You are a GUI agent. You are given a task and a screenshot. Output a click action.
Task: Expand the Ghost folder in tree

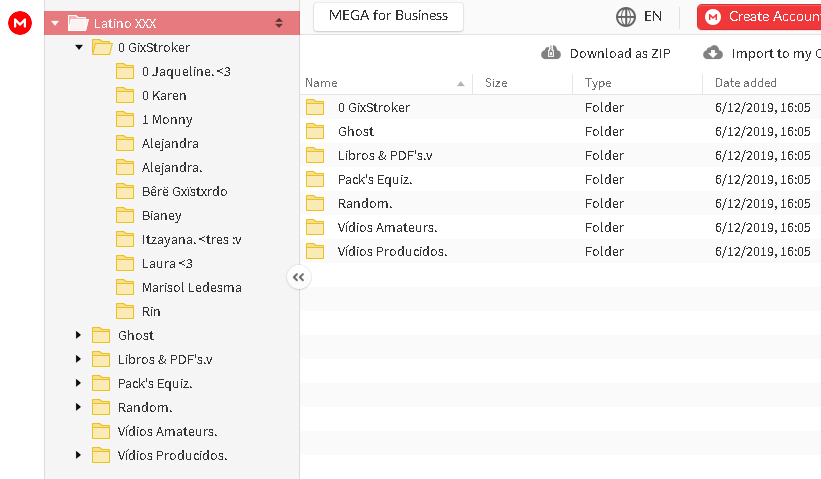coord(79,335)
